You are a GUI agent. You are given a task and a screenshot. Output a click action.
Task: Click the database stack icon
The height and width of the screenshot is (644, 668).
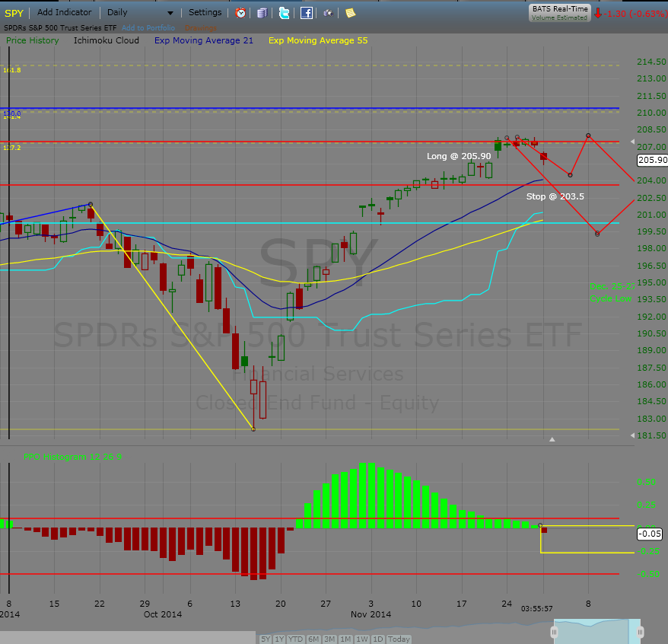pos(262,13)
